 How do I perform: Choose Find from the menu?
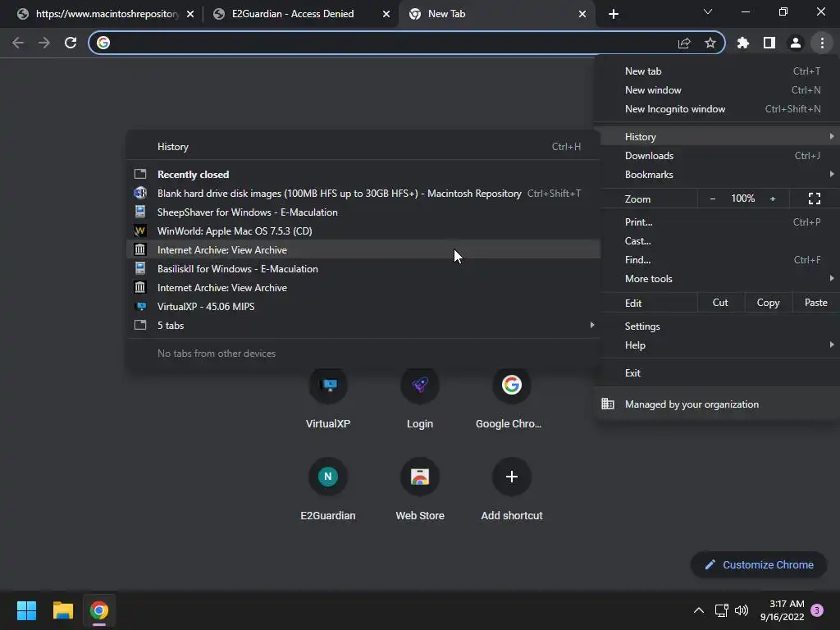(x=717, y=260)
